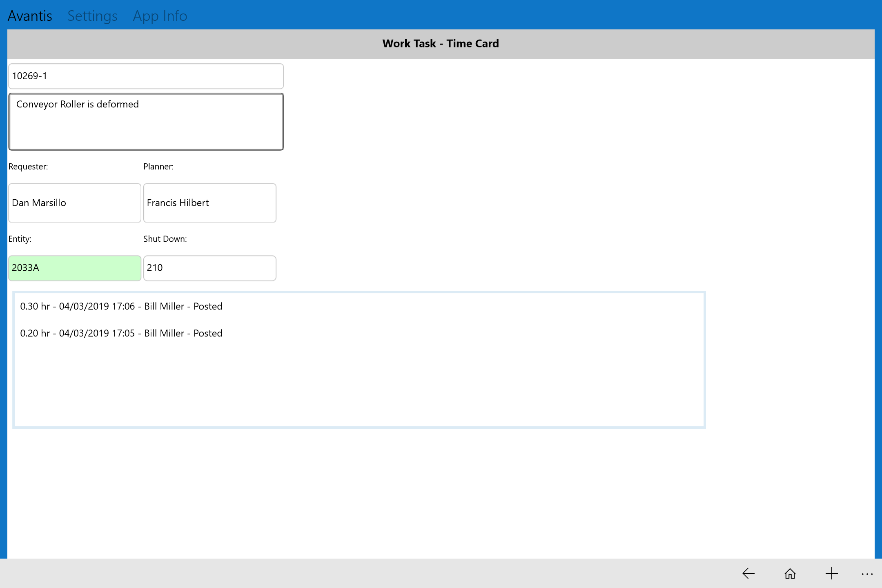Open the App Info tab
Screen dimensions: 882x588
click(160, 16)
